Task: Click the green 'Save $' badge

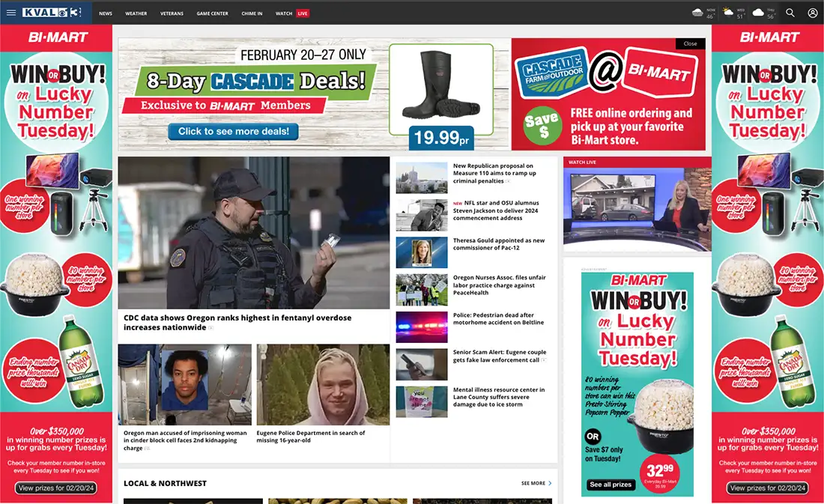Action: [x=542, y=126]
